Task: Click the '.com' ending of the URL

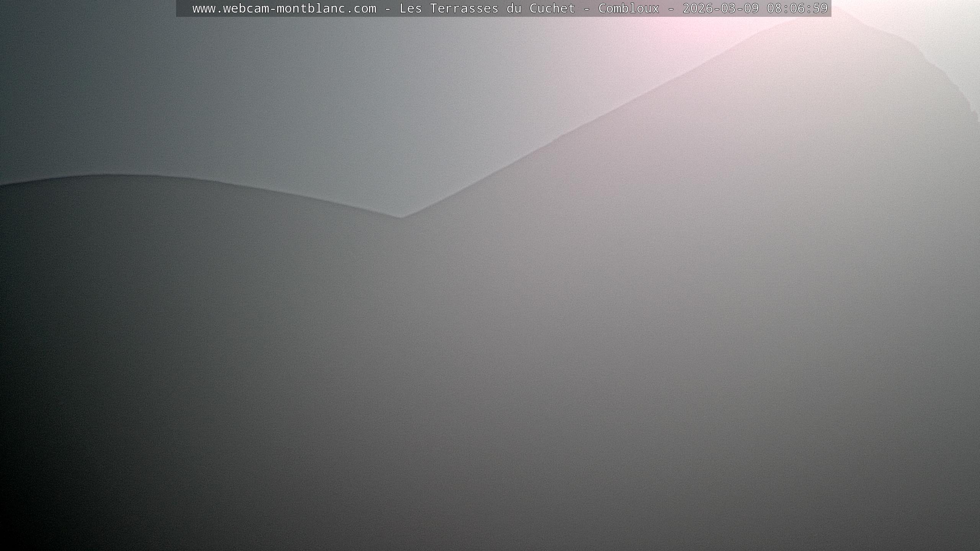Action: point(361,8)
